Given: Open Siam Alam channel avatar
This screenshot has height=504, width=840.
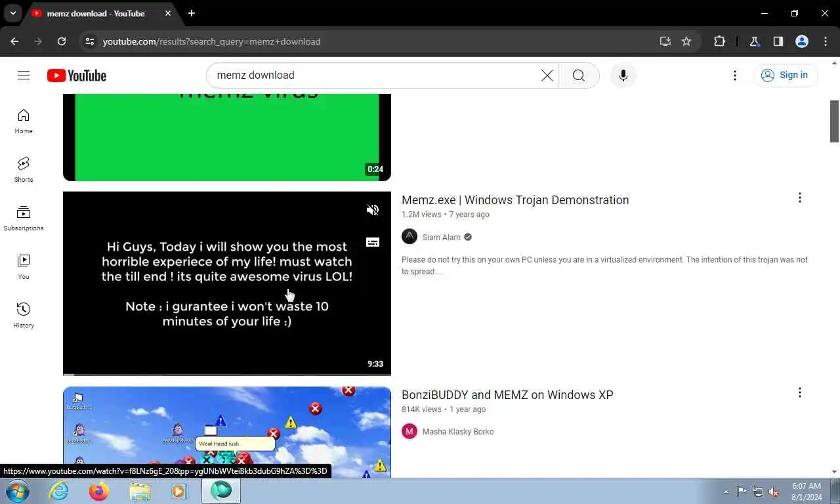Looking at the screenshot, I should tap(409, 237).
